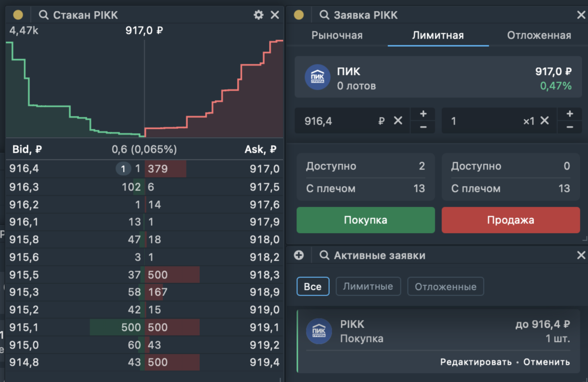Click the search icon in Стакан PIKK panel

click(x=43, y=15)
